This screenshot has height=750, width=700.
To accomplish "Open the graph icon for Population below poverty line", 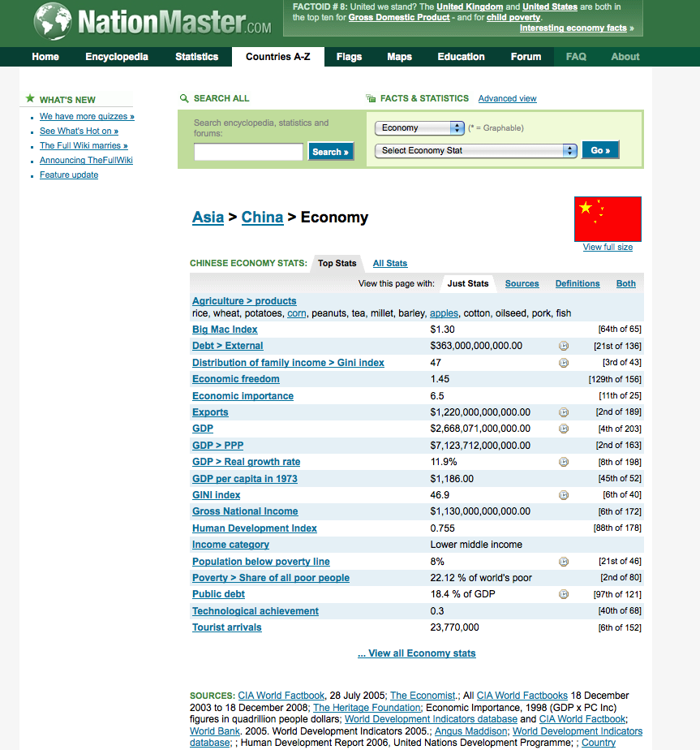I will pos(564,561).
